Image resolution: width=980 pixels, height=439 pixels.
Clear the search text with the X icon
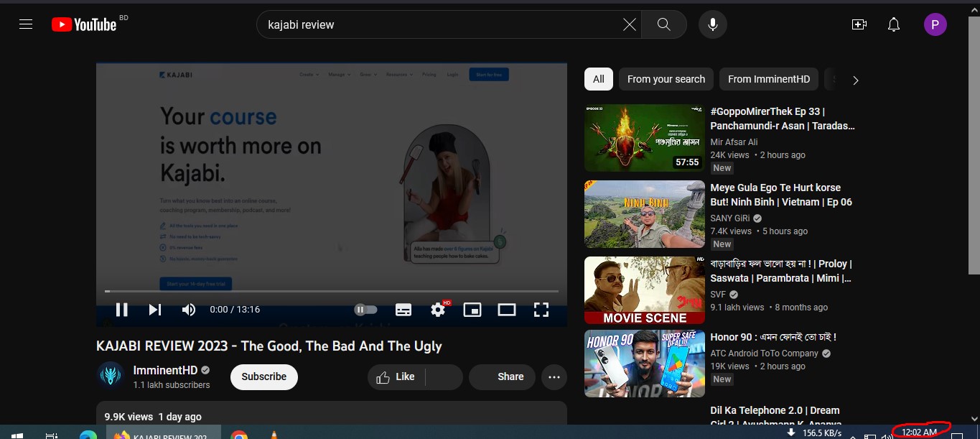(629, 24)
